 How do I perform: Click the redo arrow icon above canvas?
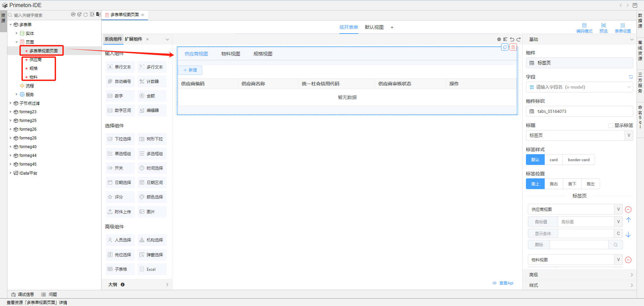519,39
